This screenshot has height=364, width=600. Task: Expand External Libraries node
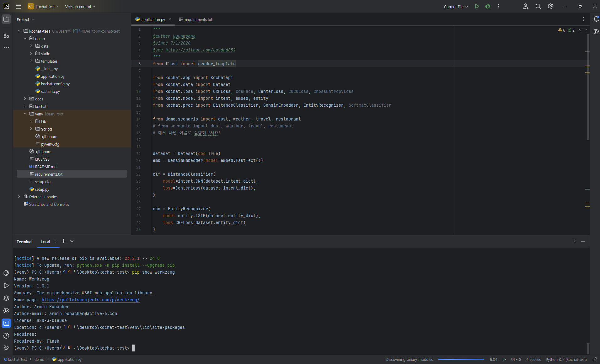[19, 197]
